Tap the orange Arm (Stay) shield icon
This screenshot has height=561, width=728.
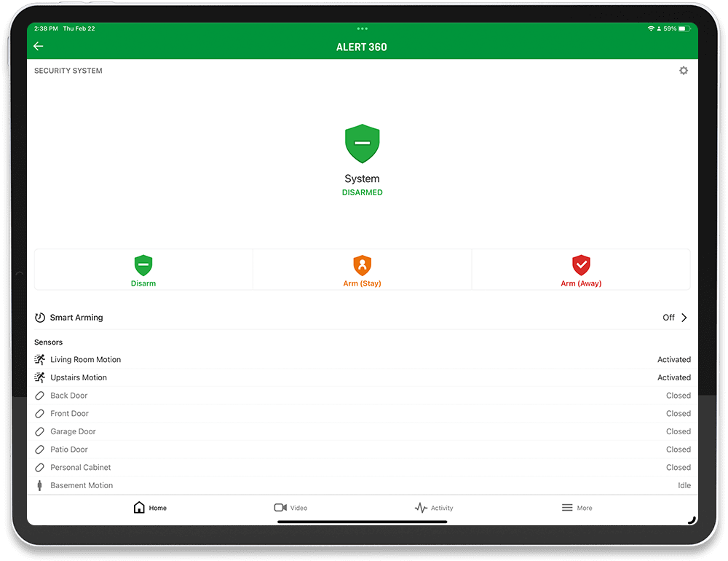[x=362, y=262]
